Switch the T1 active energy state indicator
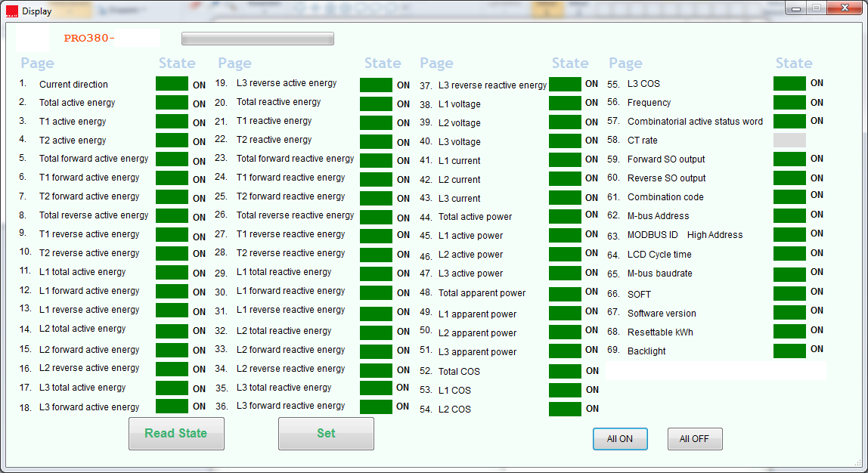The image size is (868, 473). coord(172,122)
